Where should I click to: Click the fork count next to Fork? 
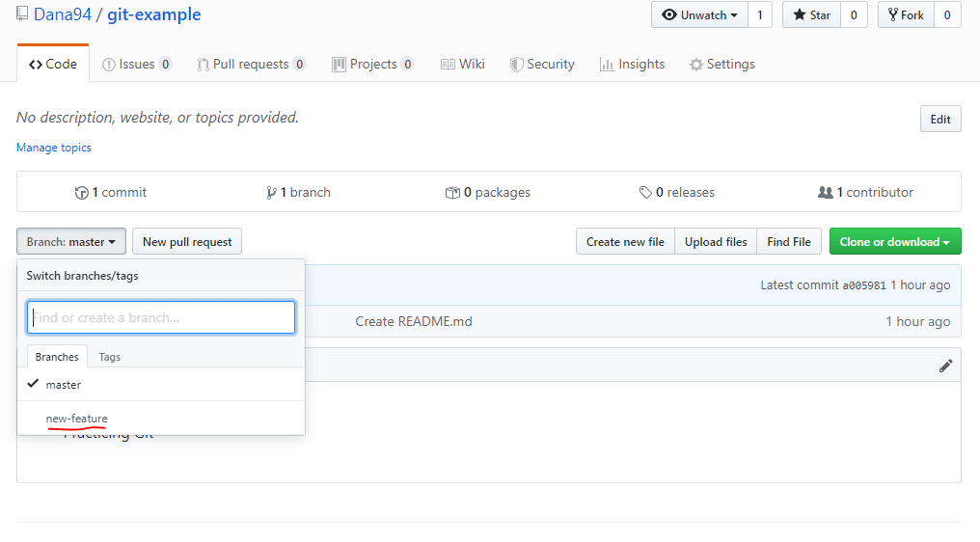[947, 15]
